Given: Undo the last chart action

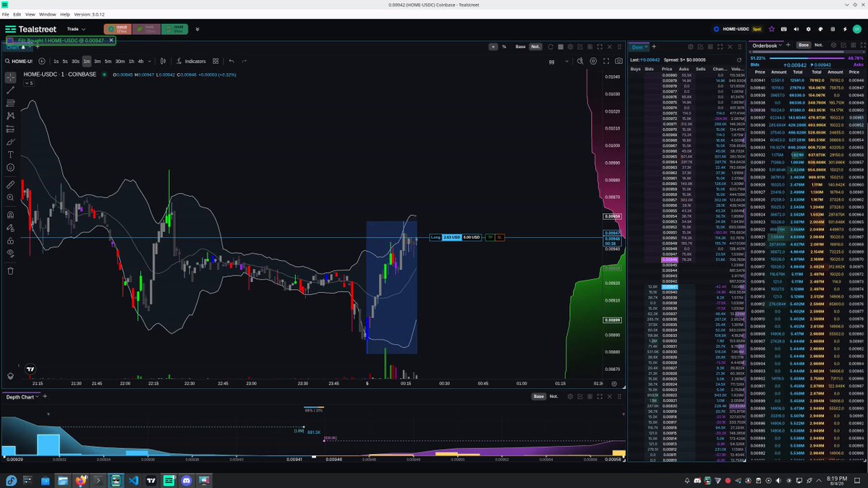Looking at the screenshot, I should pyautogui.click(x=231, y=61).
